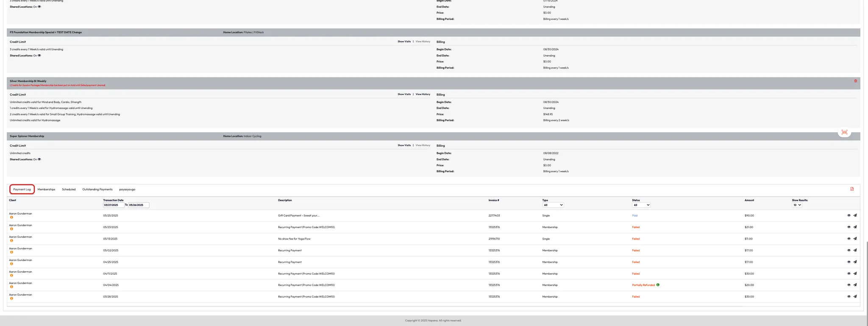Image resolution: width=868 pixels, height=326 pixels.
Task: Export the payment log as PDF
Action: [852, 189]
